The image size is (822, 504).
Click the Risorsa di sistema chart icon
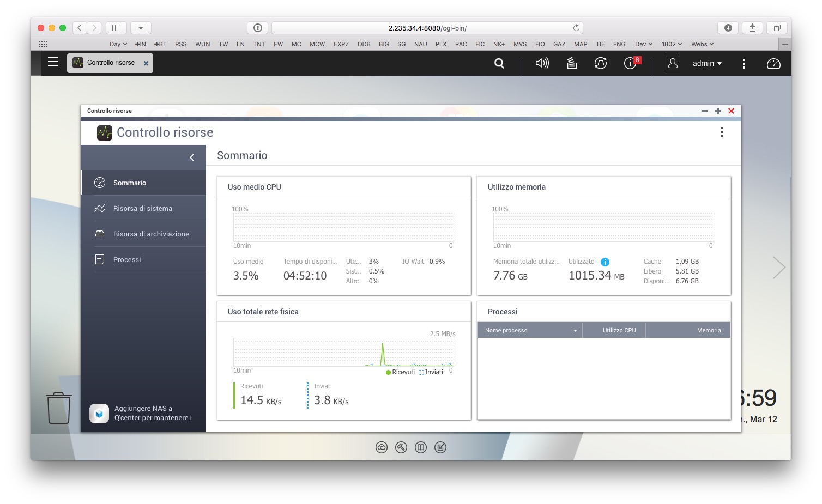pos(100,208)
